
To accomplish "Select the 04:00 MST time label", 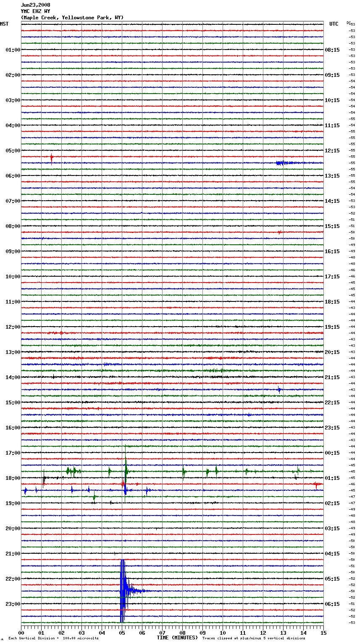I will 13,126.
